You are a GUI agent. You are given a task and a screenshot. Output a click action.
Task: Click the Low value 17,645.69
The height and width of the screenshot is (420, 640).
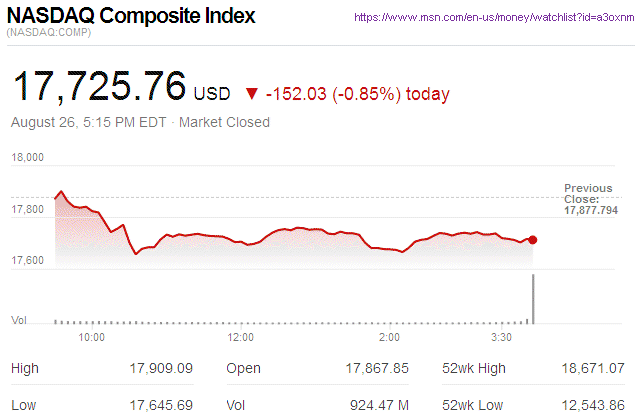(161, 405)
